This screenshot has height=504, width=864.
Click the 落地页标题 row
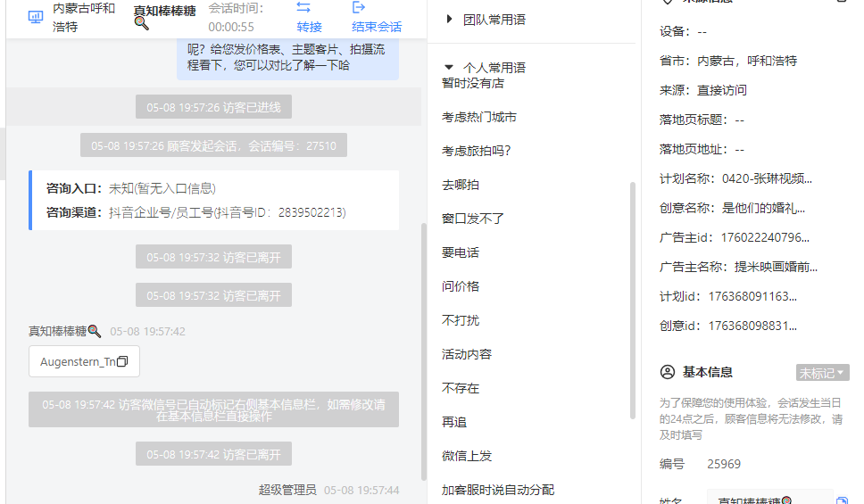click(x=702, y=120)
